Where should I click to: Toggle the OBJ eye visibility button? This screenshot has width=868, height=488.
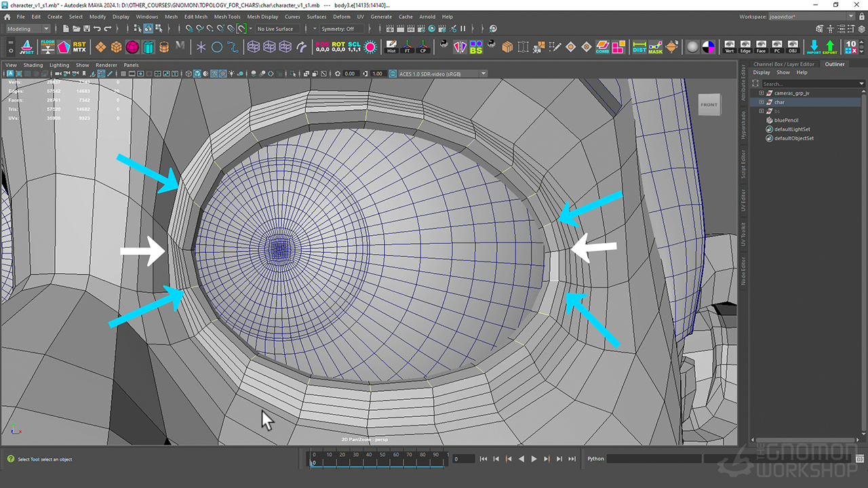pos(793,47)
